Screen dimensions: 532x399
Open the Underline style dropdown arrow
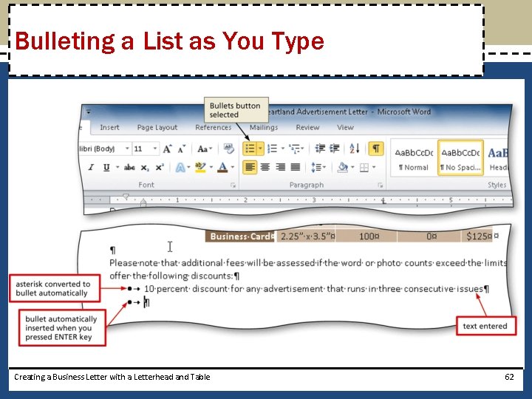(x=117, y=167)
